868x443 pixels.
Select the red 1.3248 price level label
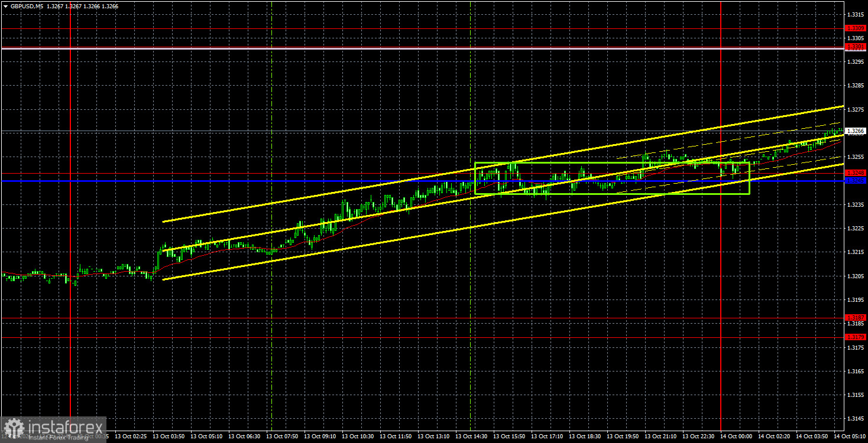coord(856,173)
